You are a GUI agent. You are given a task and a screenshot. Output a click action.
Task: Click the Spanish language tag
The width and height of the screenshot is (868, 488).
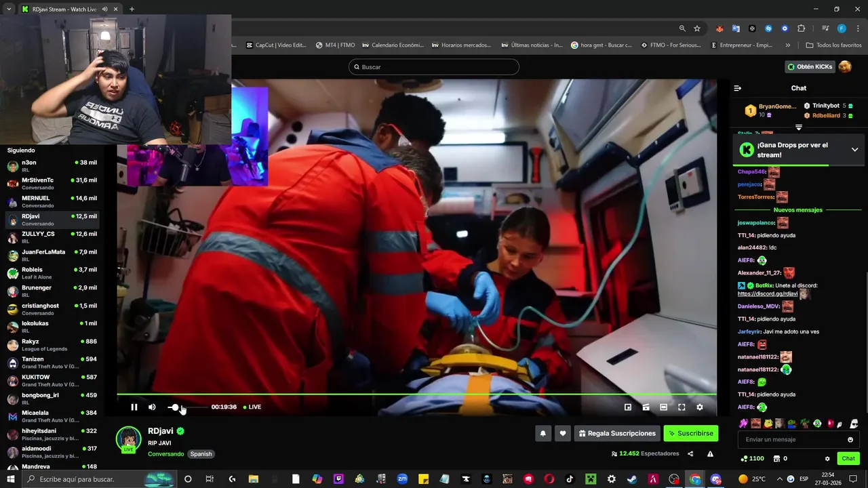[201, 454]
